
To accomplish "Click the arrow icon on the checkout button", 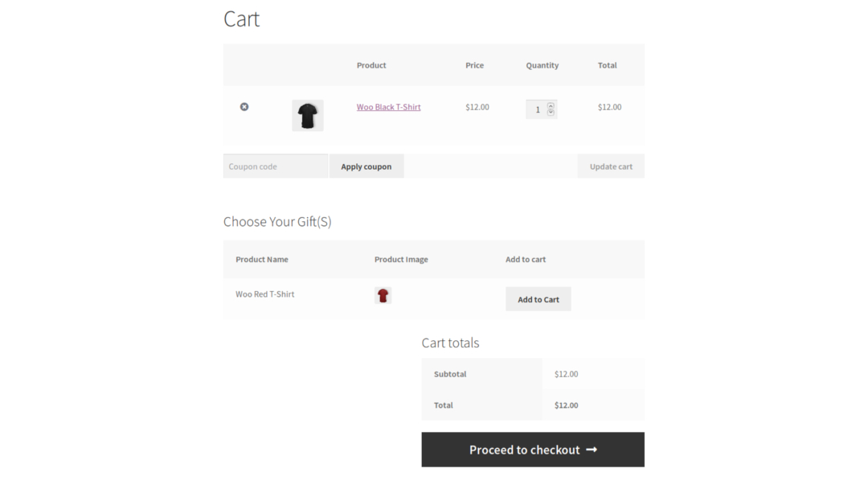I will pyautogui.click(x=592, y=450).
